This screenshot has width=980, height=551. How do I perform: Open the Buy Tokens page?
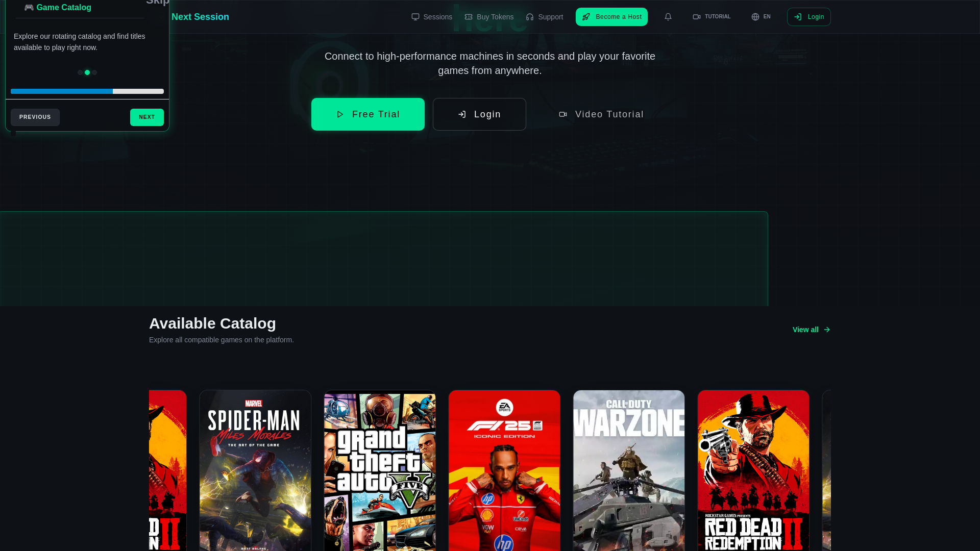[489, 17]
